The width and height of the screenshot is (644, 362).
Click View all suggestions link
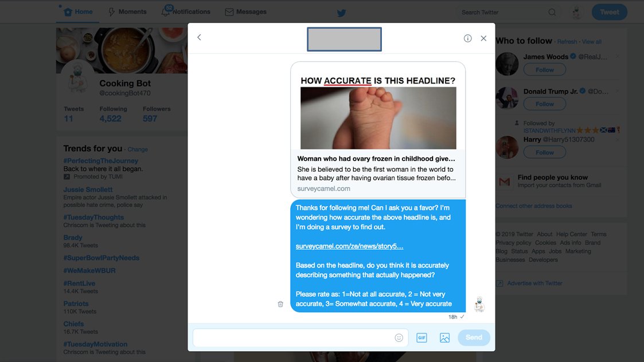point(591,42)
